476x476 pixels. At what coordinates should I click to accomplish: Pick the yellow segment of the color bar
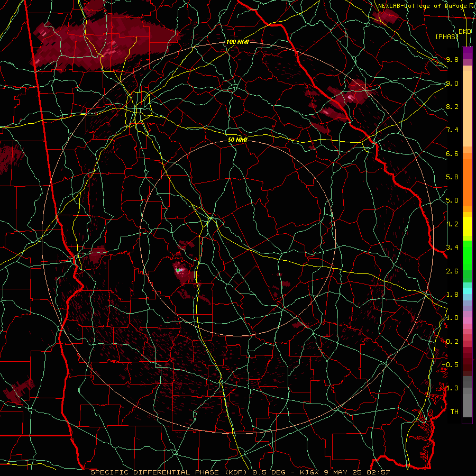(x=467, y=226)
